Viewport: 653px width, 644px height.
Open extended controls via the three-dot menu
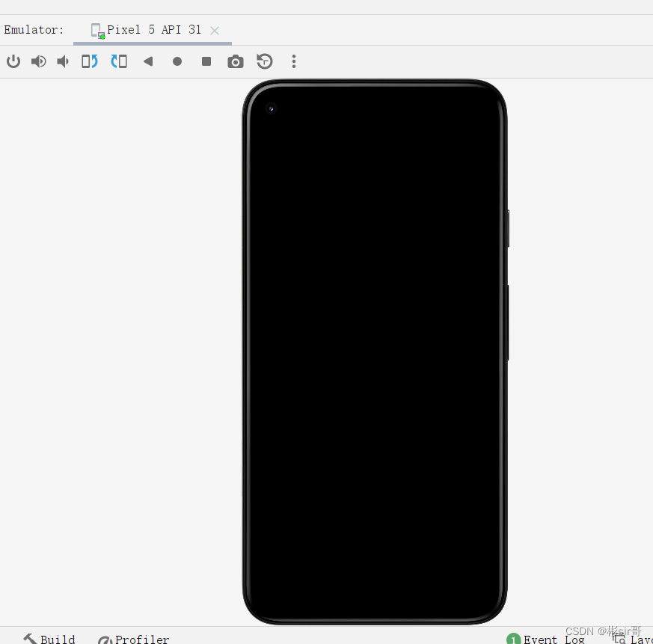pyautogui.click(x=294, y=61)
